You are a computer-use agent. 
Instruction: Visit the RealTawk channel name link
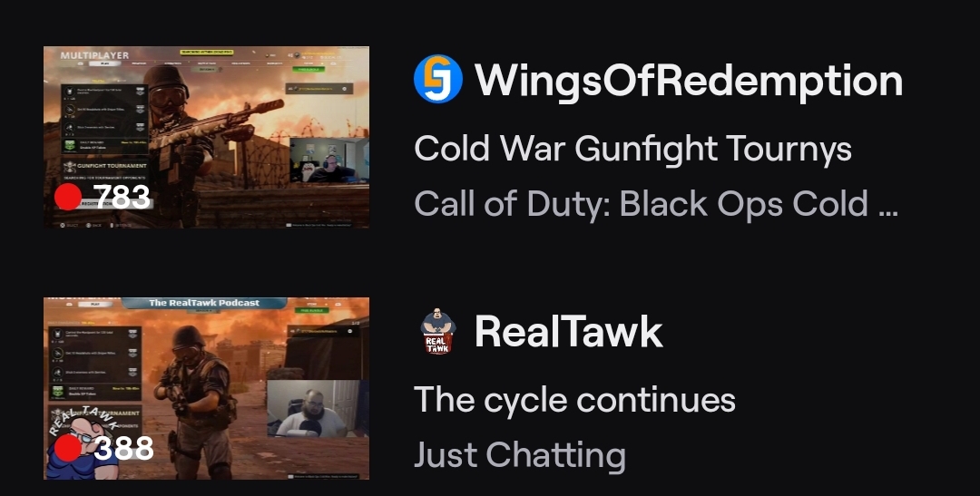point(568,332)
